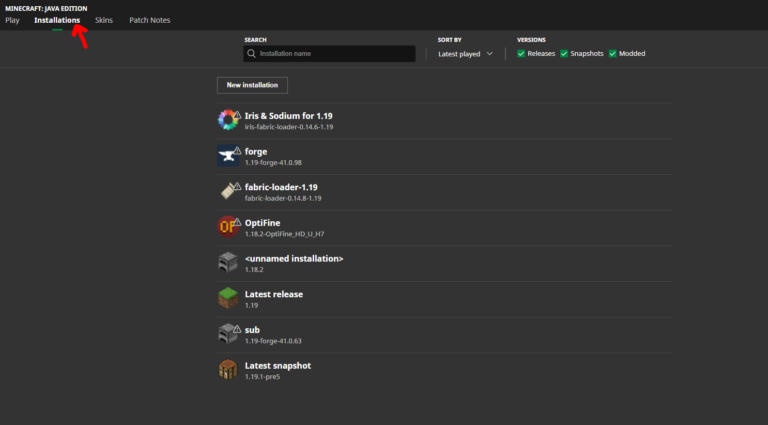Click warning triangle on sub entry
Image resolution: width=768 pixels, height=425 pixels.
click(x=237, y=329)
